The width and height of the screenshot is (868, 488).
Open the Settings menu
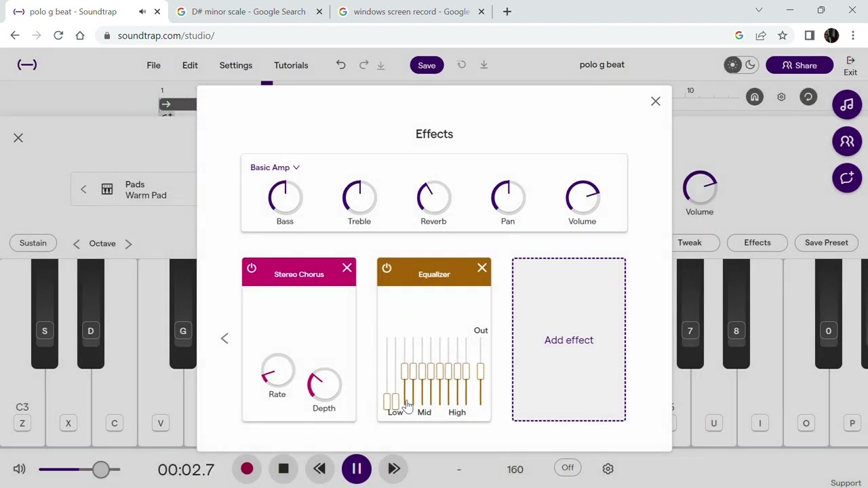pos(236,65)
